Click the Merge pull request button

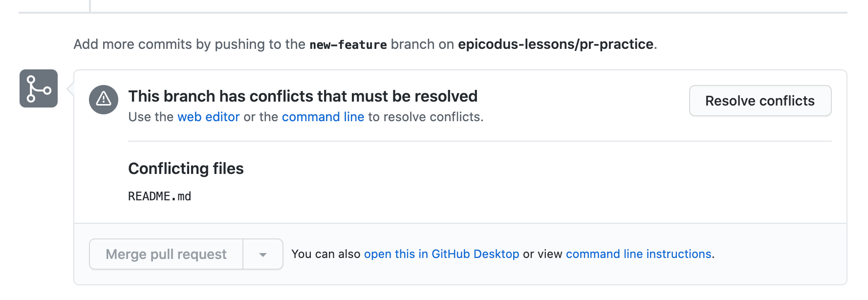pos(166,254)
